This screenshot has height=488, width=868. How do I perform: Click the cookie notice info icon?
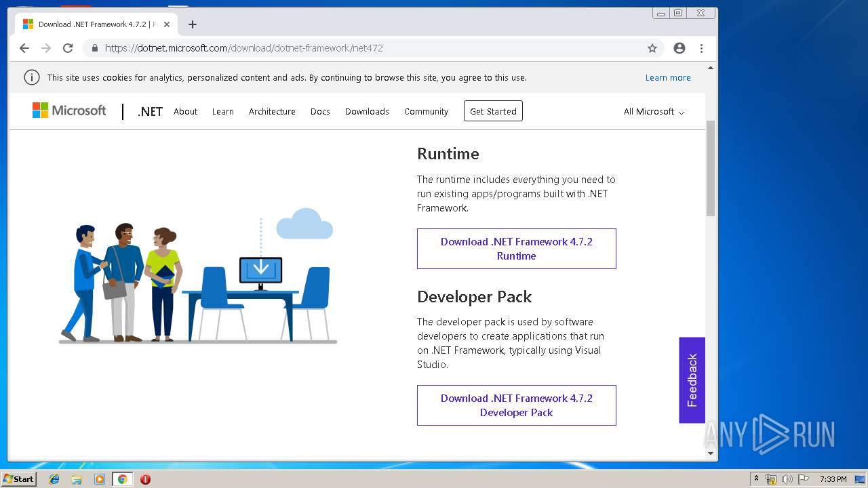click(x=32, y=77)
